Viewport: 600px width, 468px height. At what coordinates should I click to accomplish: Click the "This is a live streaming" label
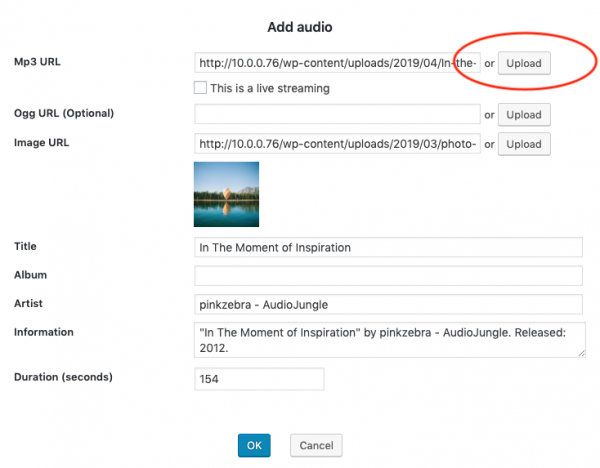270,88
